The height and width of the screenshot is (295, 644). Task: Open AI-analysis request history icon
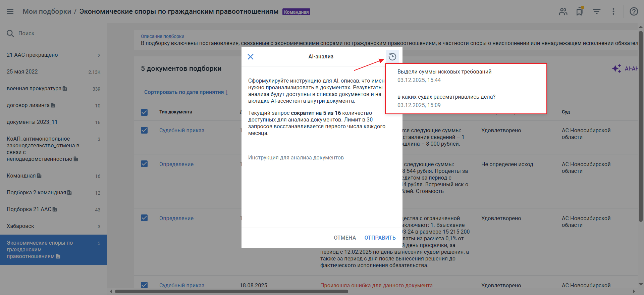point(392,57)
